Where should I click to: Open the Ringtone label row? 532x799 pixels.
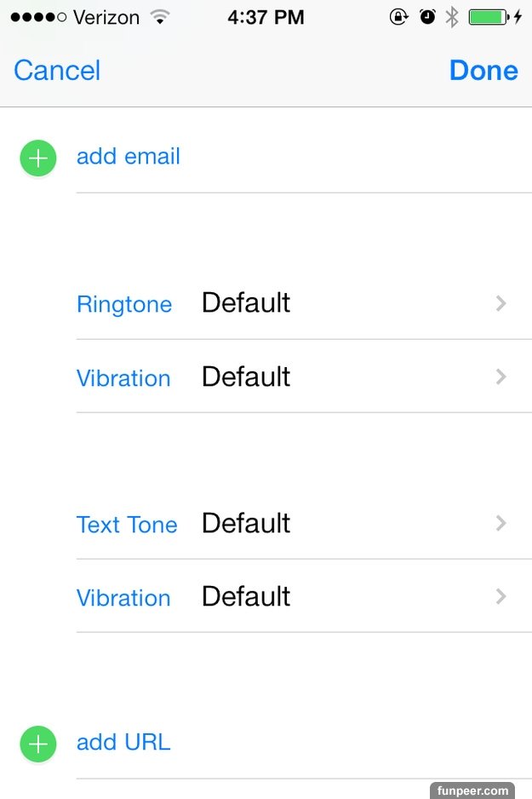click(x=124, y=304)
